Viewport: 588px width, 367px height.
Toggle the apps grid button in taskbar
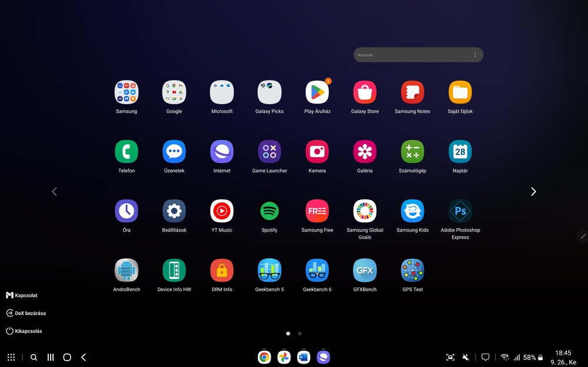[x=11, y=357]
